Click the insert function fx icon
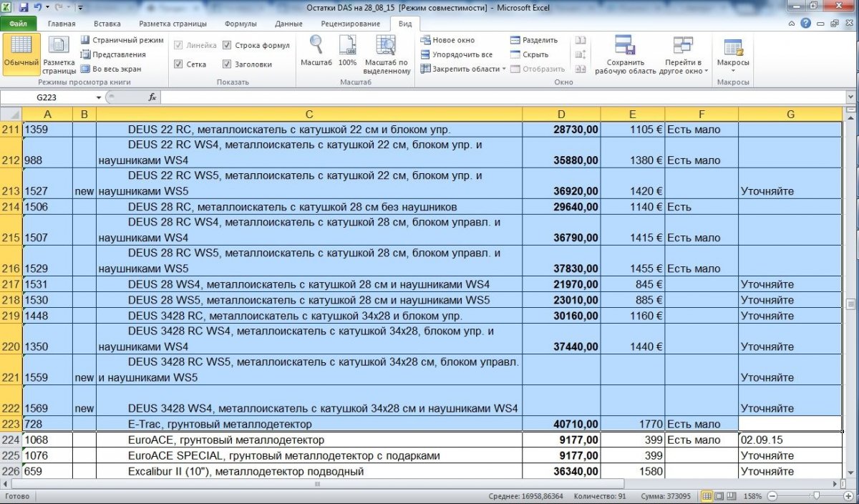Image resolution: width=859 pixels, height=504 pixels. pyautogui.click(x=152, y=97)
